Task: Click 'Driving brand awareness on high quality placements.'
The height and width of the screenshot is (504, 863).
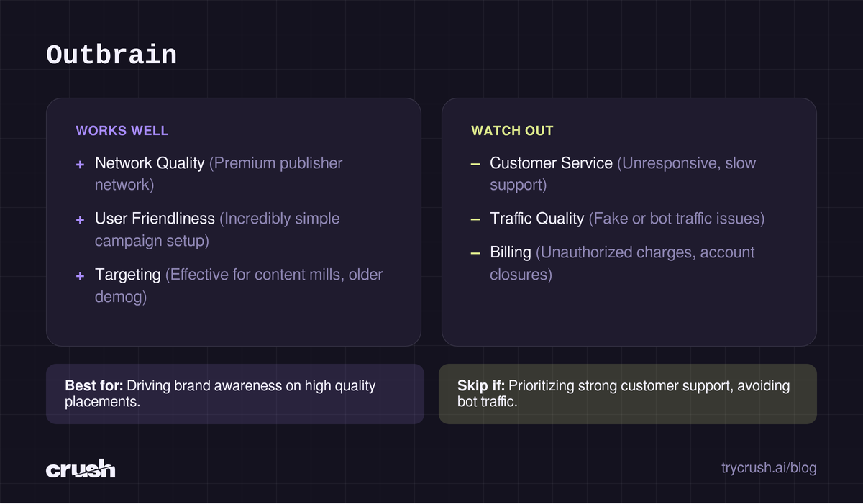Action: tap(220, 393)
